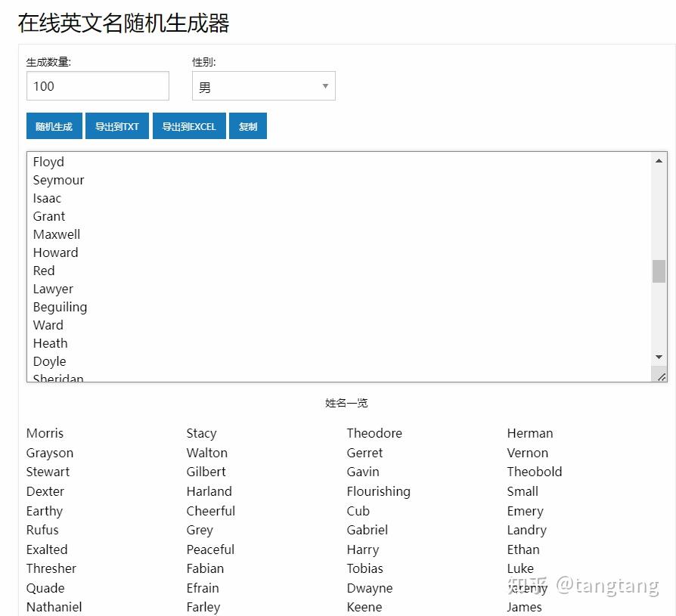Click the name Morris in the name list
Image resolution: width=676 pixels, height=616 pixels.
coord(45,432)
